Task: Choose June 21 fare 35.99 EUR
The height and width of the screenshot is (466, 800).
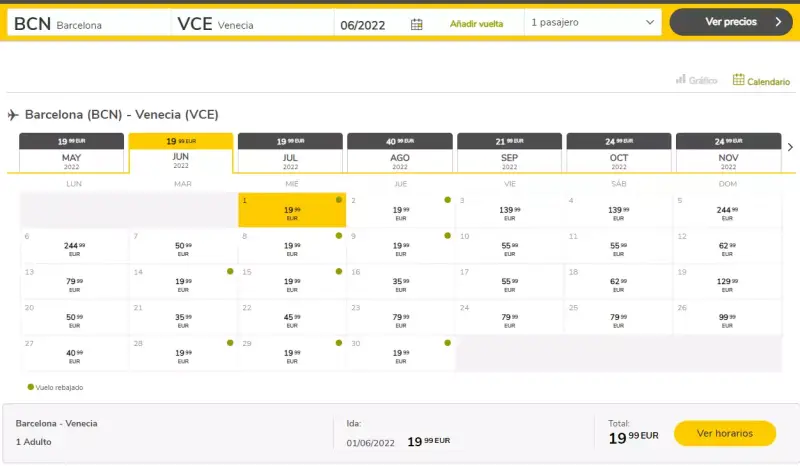Action: pyautogui.click(x=183, y=317)
